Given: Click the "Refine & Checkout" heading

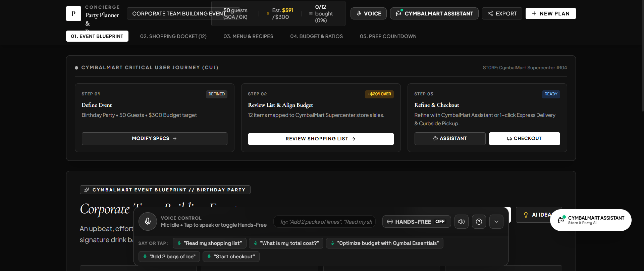Looking at the screenshot, I should [437, 105].
